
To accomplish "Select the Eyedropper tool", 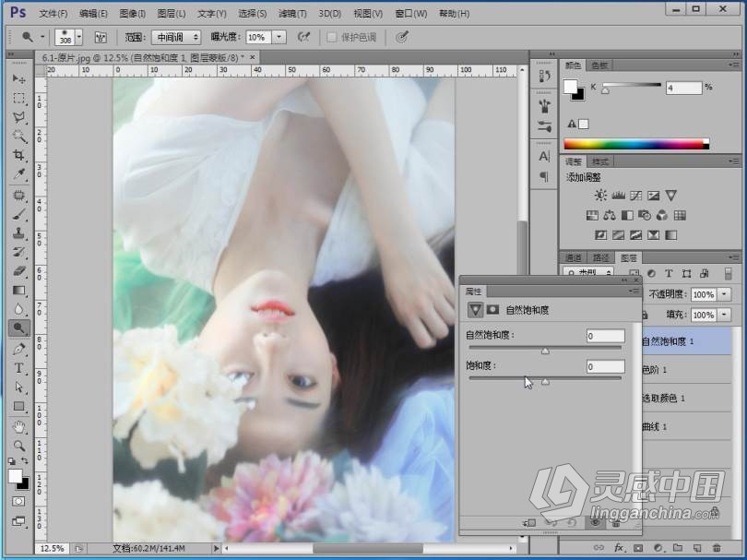I will point(18,174).
